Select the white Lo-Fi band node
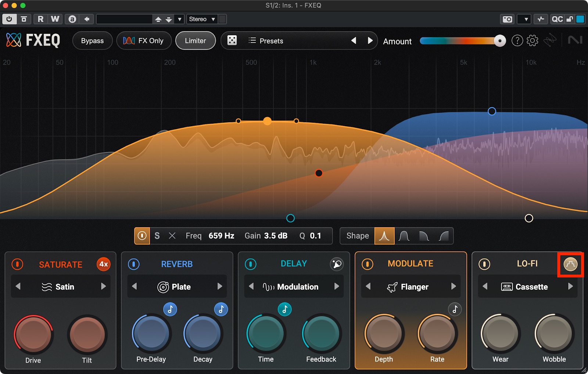The width and height of the screenshot is (588, 374). 529,218
